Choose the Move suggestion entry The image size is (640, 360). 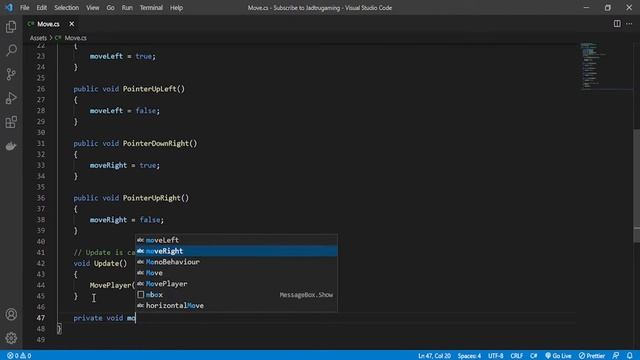click(236, 273)
